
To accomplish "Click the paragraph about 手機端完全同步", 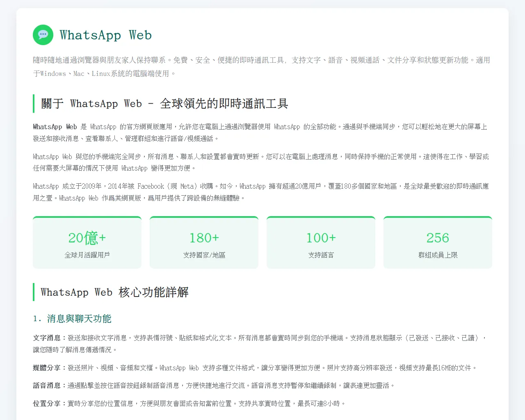I will coord(261,162).
